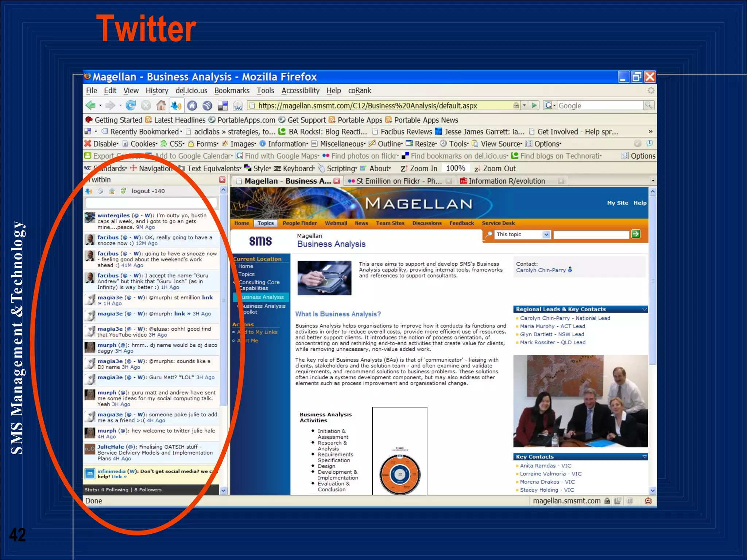This screenshot has height=560, width=747.
Task: Click the Reload page icon
Action: click(131, 106)
